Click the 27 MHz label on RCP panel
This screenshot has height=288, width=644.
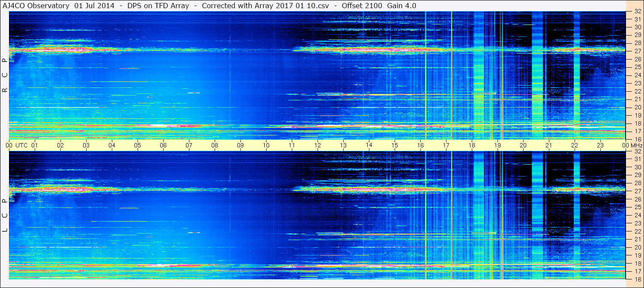(x=637, y=51)
